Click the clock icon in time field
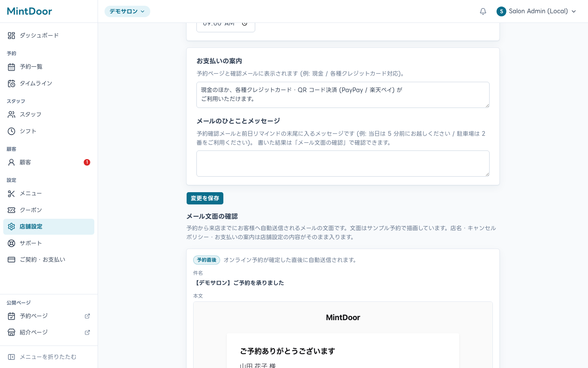The image size is (588, 368). (x=245, y=24)
